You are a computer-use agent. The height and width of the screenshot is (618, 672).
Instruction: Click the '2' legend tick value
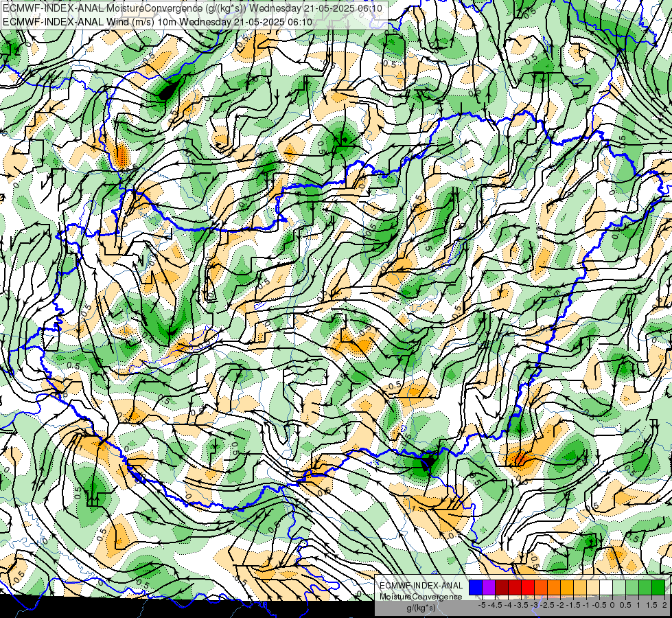665,605
